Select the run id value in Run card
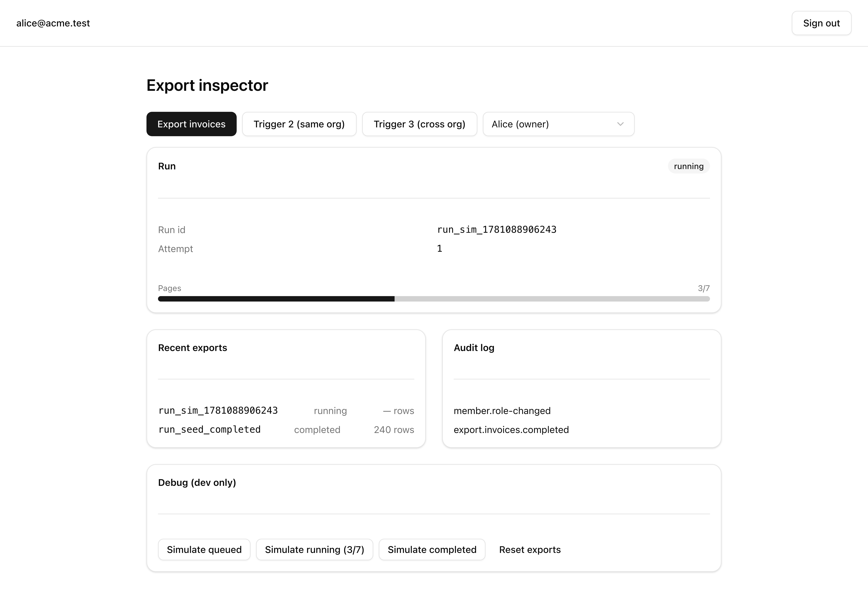Viewport: 868px width, 599px height. (x=497, y=230)
